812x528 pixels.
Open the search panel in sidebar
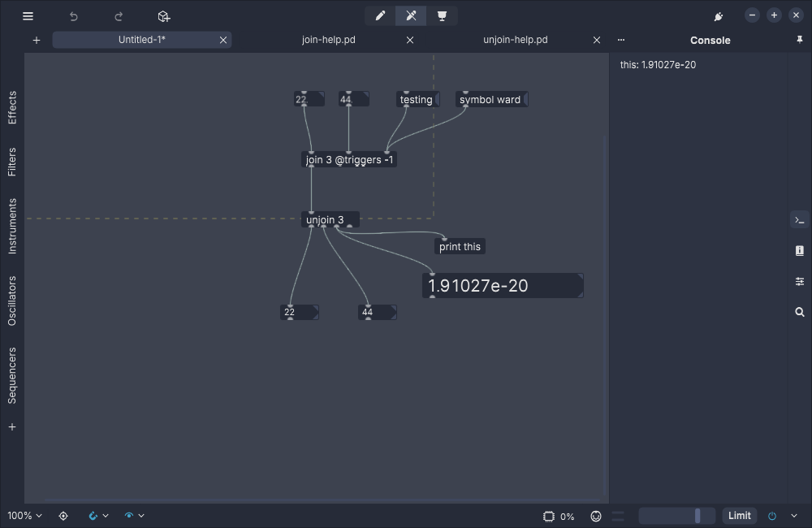pos(800,312)
